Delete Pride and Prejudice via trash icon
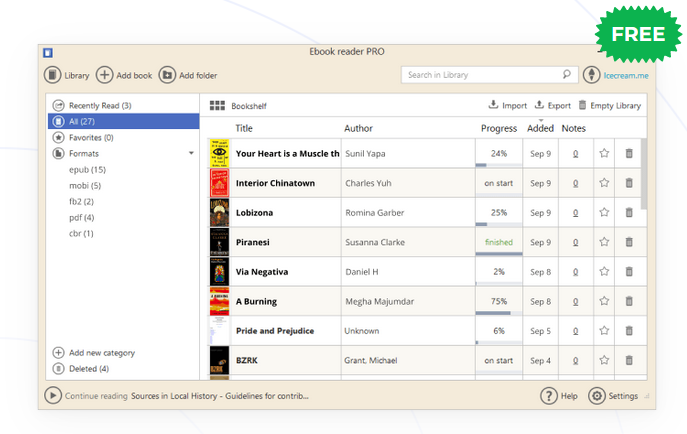This screenshot has width=687, height=434. click(x=629, y=331)
